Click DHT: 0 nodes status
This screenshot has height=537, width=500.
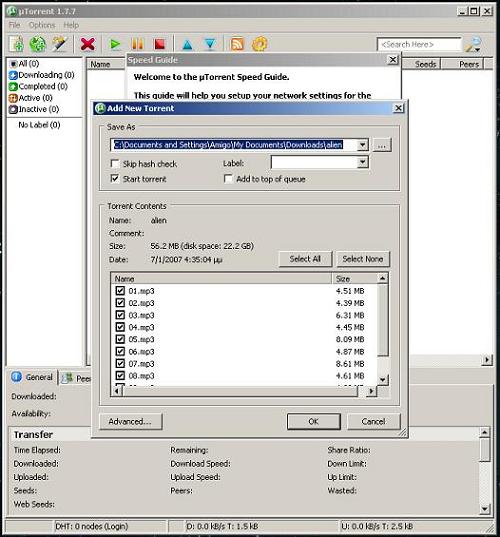coord(110,526)
